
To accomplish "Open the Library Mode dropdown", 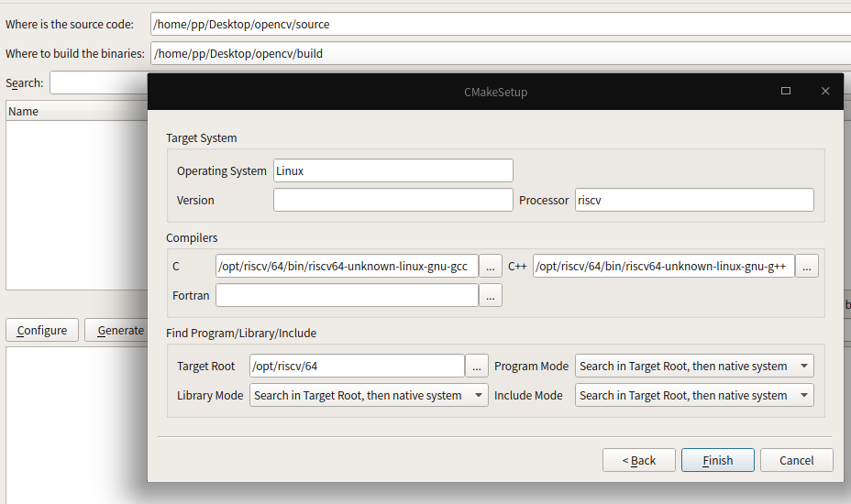I will point(369,395).
